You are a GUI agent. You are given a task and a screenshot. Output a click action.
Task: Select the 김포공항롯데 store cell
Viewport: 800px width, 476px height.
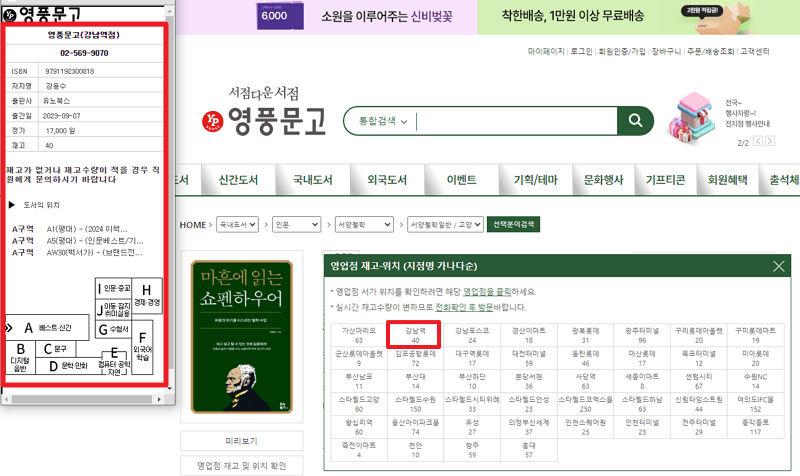[415, 358]
